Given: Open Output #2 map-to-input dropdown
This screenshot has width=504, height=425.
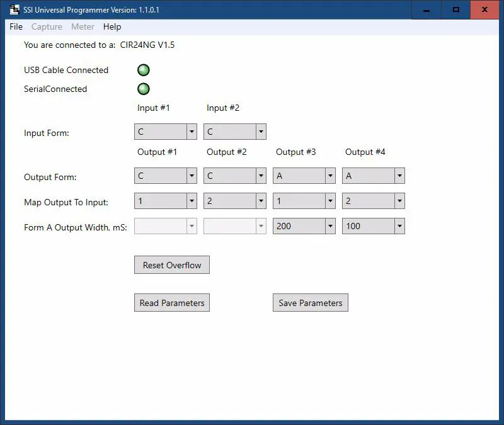Looking at the screenshot, I should 234,201.
